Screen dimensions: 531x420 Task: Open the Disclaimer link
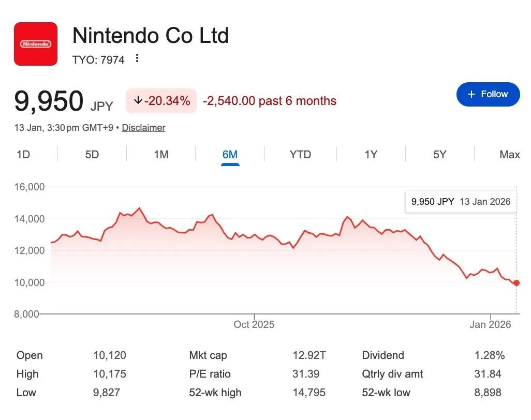click(x=143, y=128)
